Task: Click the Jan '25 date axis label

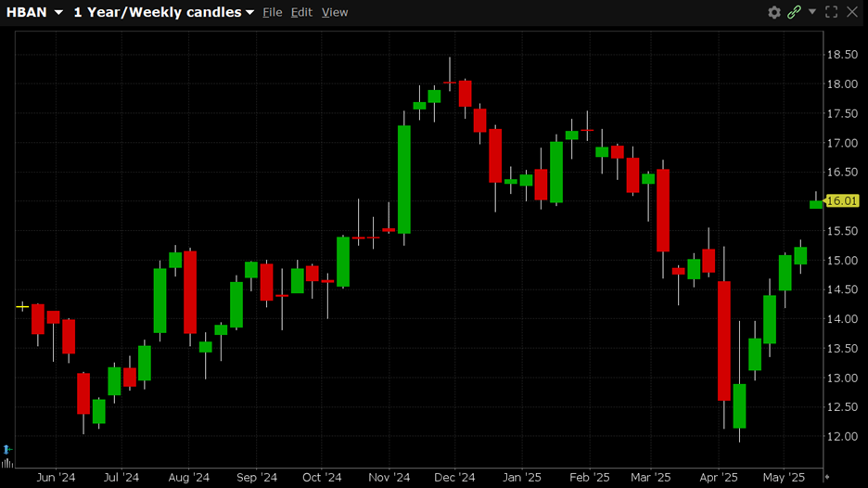Action: tap(521, 477)
